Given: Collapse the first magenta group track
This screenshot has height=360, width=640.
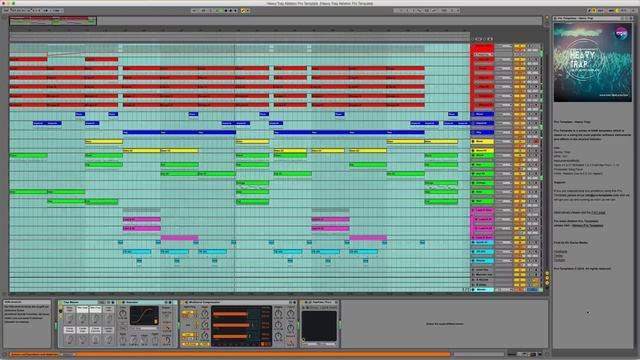Looking at the screenshot, I should pos(473,210).
